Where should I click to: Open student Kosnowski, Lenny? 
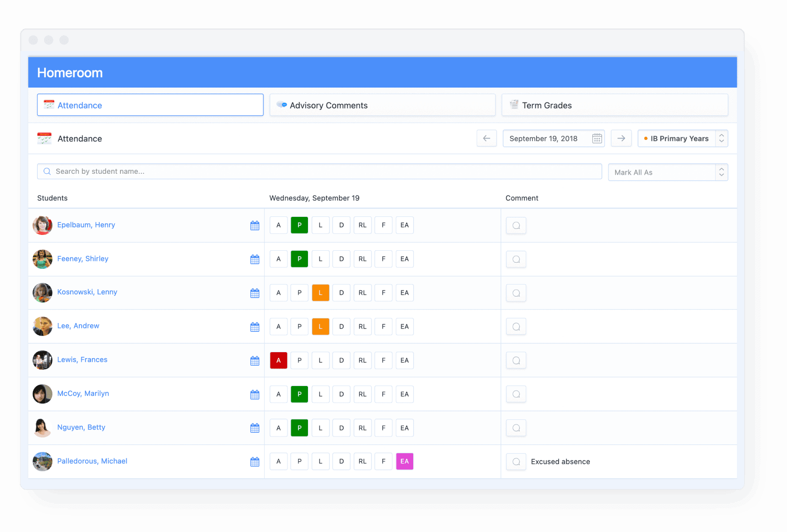[x=87, y=292]
